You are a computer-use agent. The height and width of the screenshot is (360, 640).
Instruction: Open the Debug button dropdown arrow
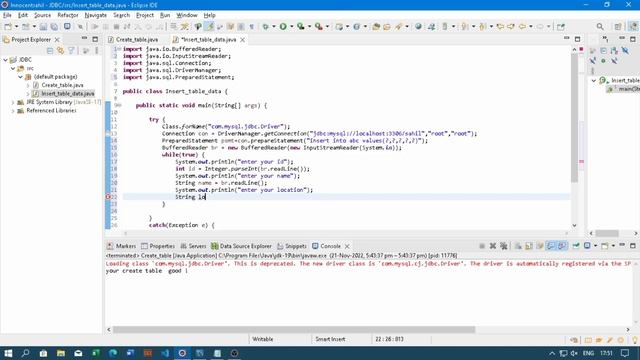tap(274, 27)
